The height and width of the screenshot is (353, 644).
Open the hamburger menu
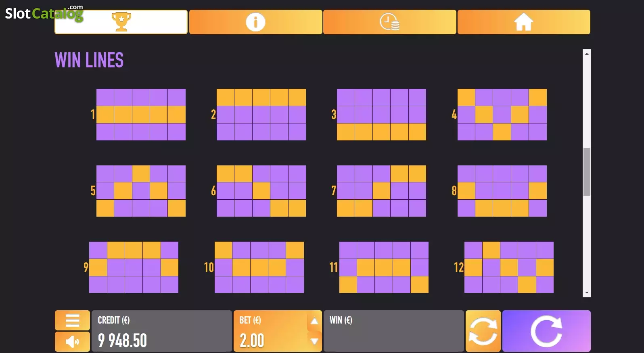(72, 320)
